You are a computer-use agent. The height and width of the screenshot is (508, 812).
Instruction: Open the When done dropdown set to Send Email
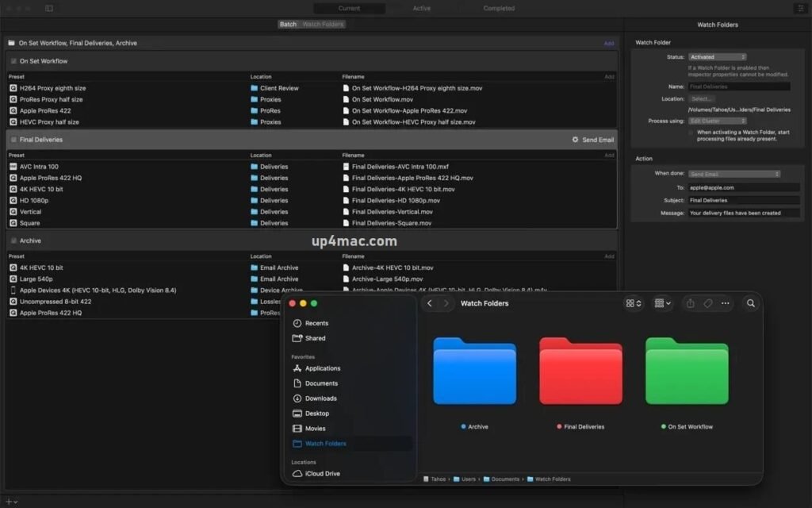tap(734, 173)
